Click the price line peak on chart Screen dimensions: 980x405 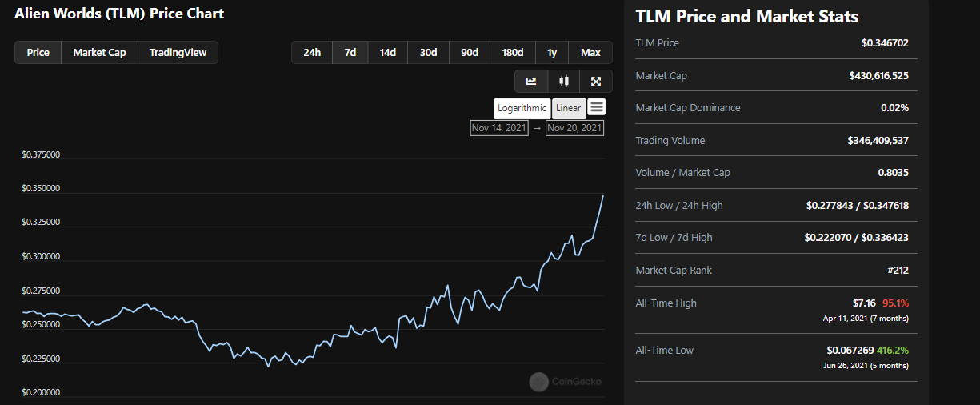click(603, 196)
